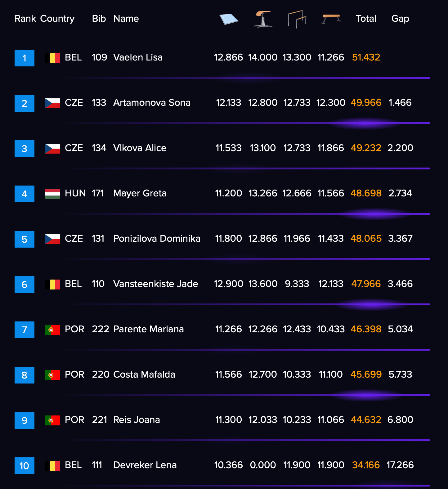Viewport: 448px width, 489px height.
Task: Click Vansteenkiste Jade's total score 47.966
Action: 366,284
